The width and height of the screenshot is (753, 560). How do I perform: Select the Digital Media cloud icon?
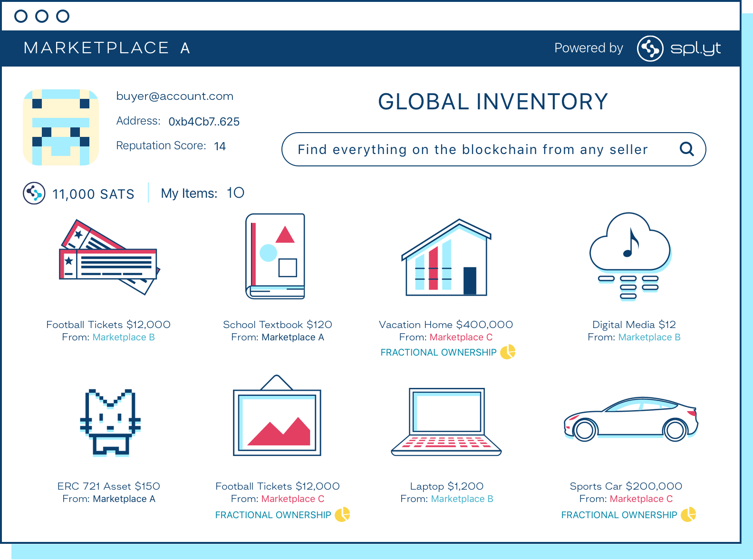click(630, 256)
